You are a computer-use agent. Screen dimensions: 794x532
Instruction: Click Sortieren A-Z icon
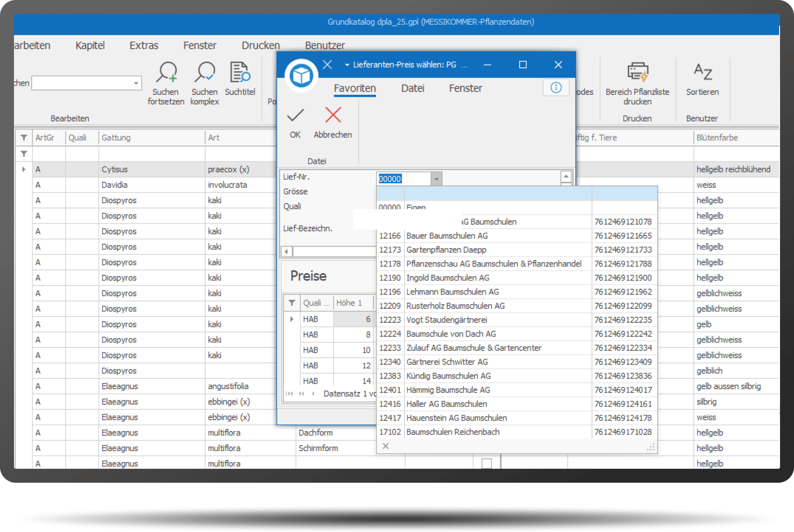(702, 72)
